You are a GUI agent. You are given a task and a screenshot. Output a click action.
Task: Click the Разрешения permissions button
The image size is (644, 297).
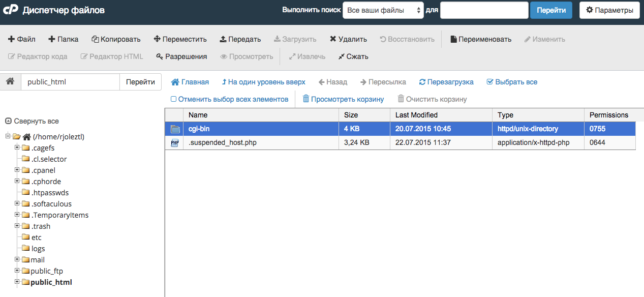[x=181, y=56]
